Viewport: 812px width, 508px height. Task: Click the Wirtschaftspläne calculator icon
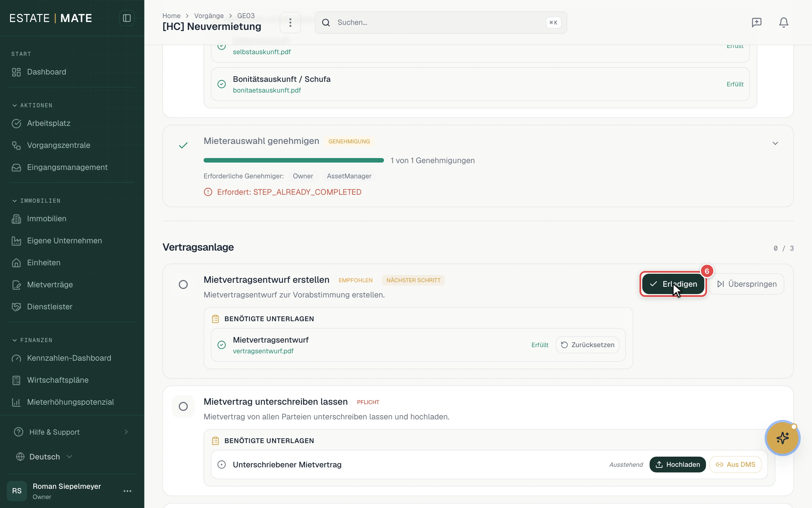tap(16, 380)
